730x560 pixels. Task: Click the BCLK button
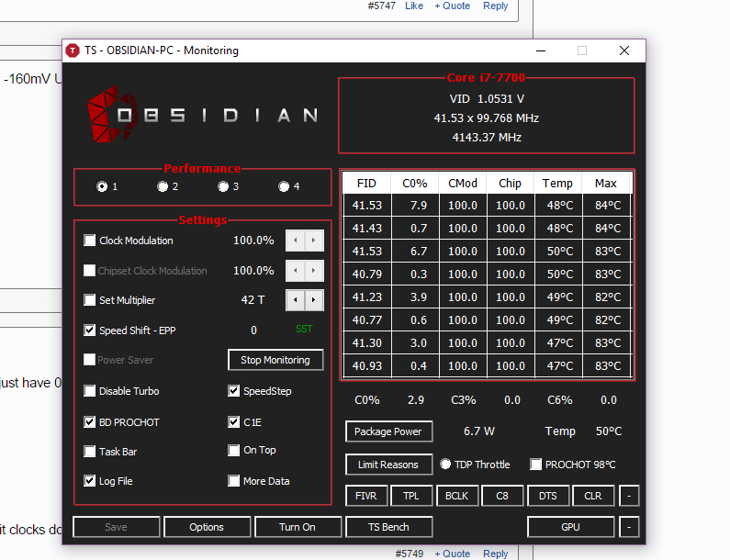click(x=456, y=496)
